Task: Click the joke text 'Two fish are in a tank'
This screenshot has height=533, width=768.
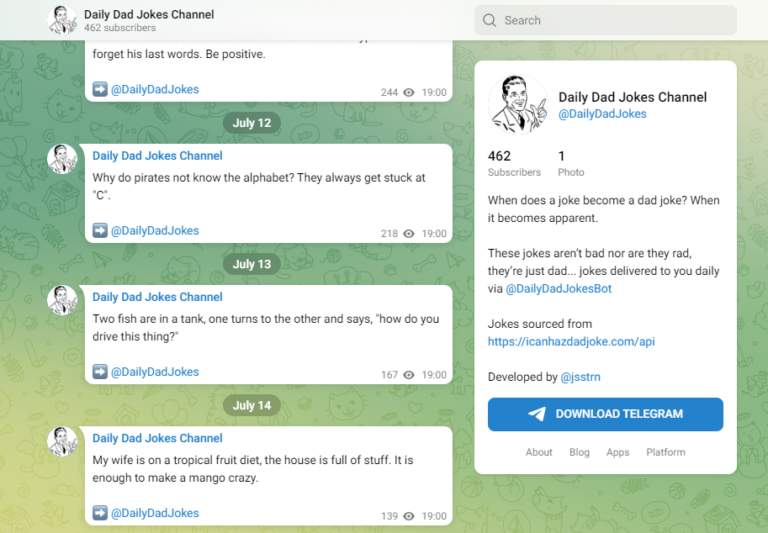Action: [265, 327]
